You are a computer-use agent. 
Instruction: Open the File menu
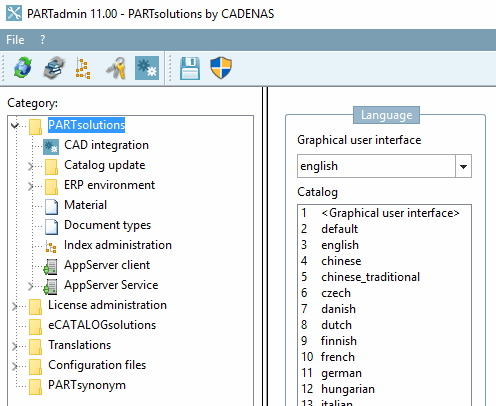[15, 40]
